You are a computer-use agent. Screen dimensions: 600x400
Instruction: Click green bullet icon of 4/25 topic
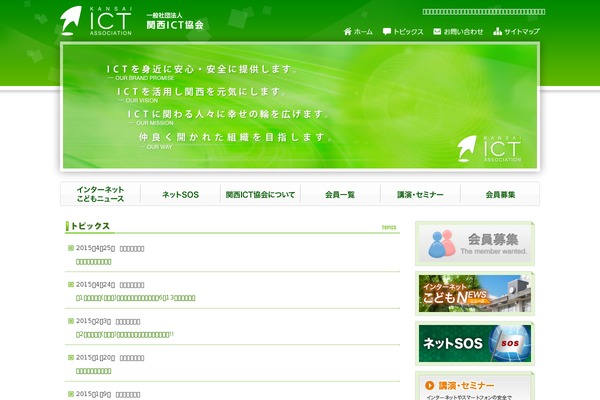click(x=71, y=248)
